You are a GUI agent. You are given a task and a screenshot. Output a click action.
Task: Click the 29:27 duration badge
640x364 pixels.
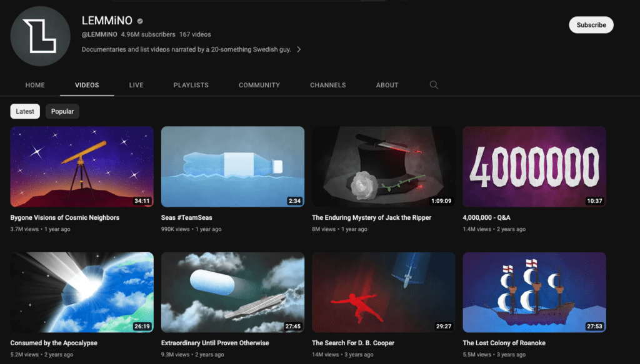[444, 327]
